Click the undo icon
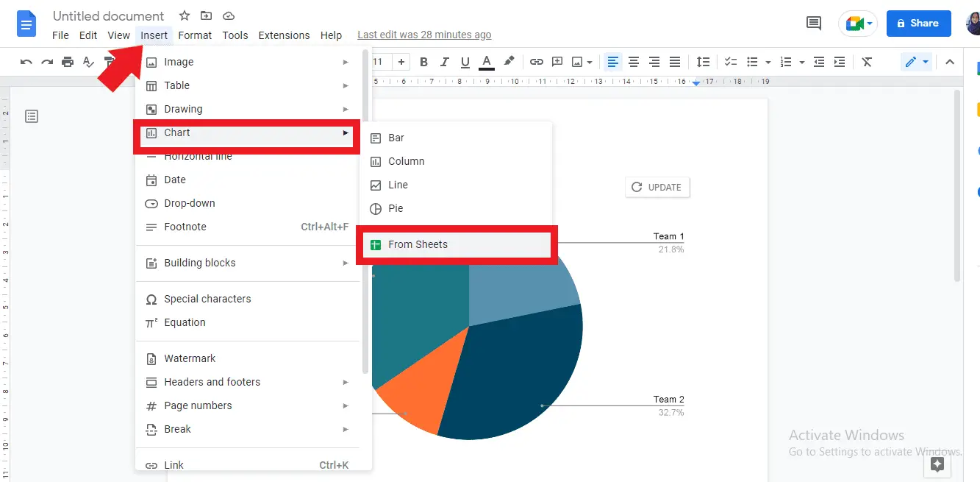Screen dimensions: 980x482 click(26, 62)
